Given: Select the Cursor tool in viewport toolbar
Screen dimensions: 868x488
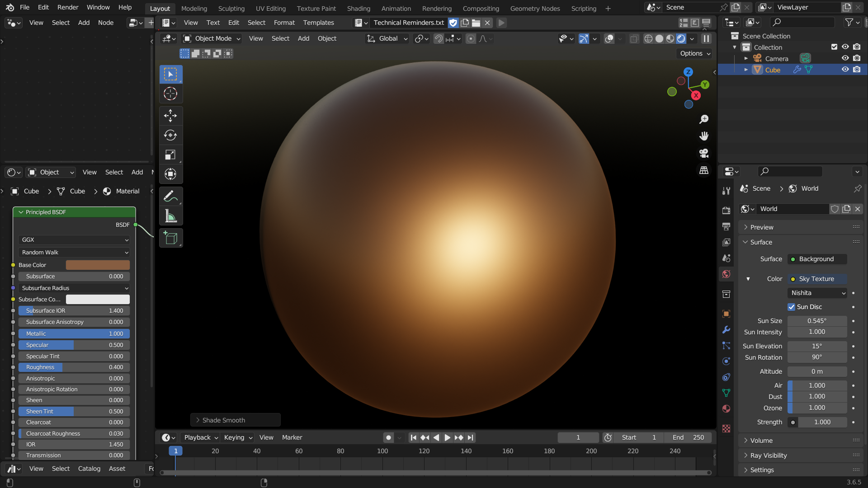Looking at the screenshot, I should pyautogui.click(x=170, y=94).
